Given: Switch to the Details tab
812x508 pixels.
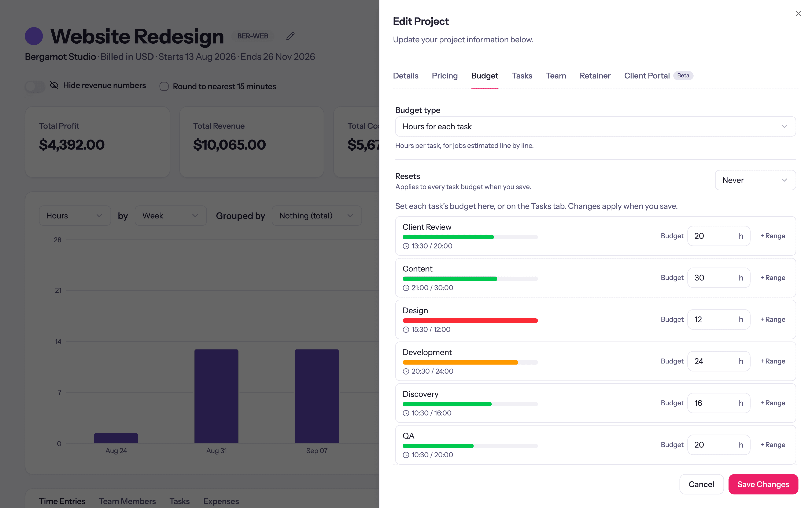Looking at the screenshot, I should [x=405, y=76].
